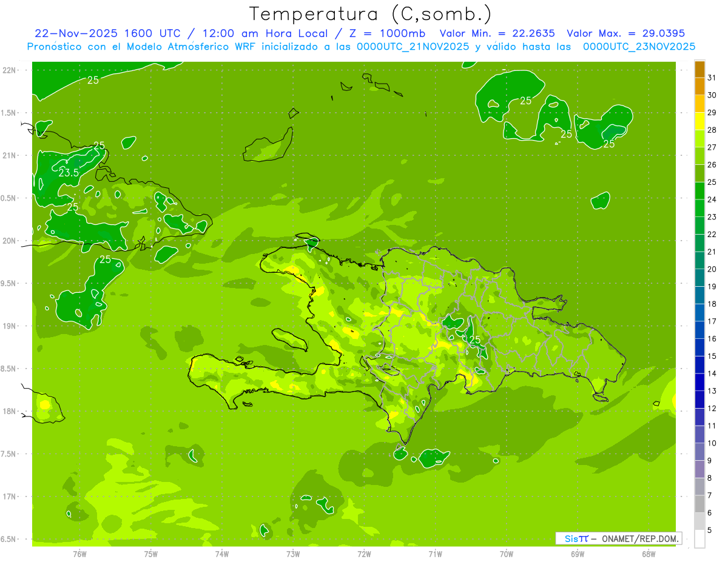
Task: Click the '69W' longitude axis label
Action: click(x=578, y=554)
